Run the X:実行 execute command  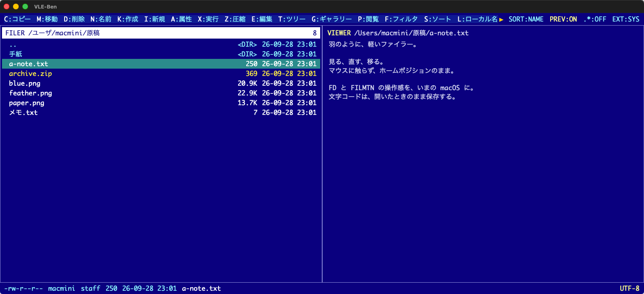[208, 19]
